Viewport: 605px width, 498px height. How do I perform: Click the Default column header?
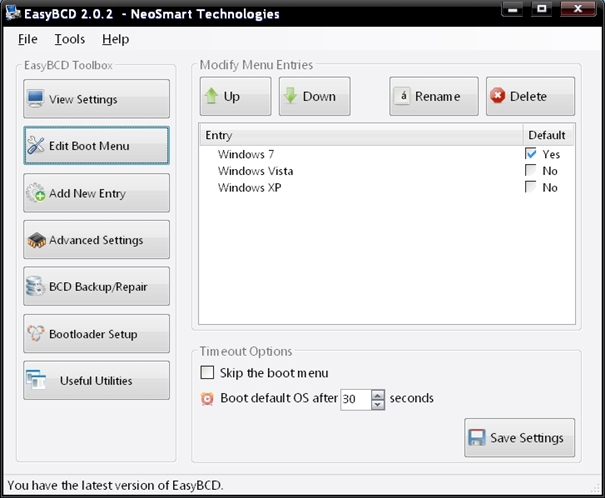coord(548,135)
